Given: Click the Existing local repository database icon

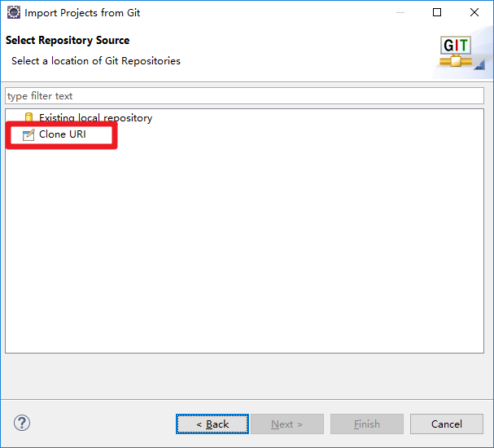Looking at the screenshot, I should click(28, 117).
